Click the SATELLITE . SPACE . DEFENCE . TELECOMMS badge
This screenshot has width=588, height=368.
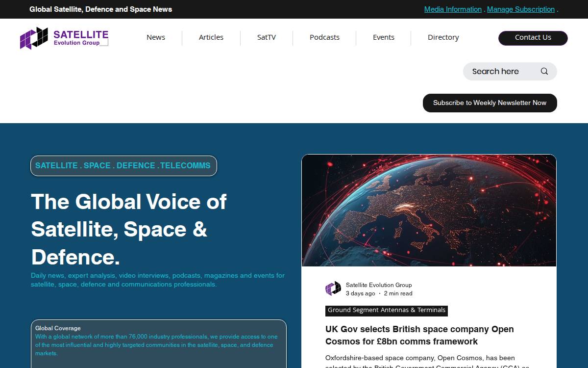pyautogui.click(x=123, y=166)
